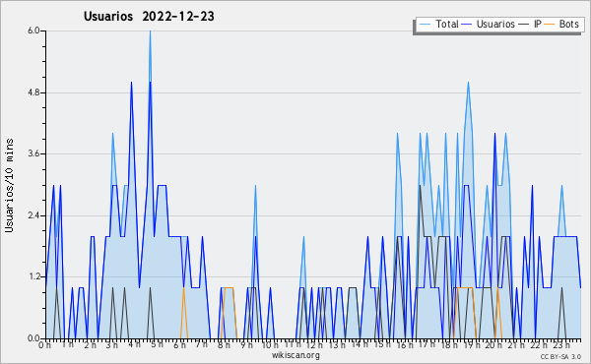591x364 pixels.
Task: Click the y-axis value 4.8
Action: (x=33, y=92)
